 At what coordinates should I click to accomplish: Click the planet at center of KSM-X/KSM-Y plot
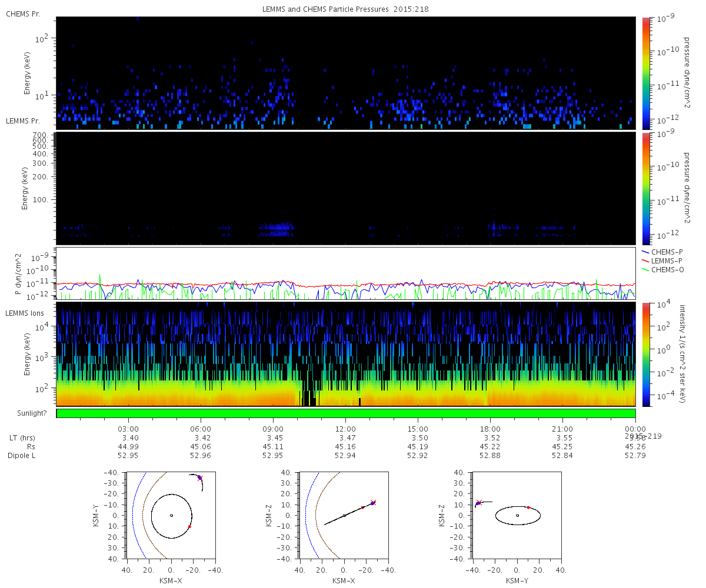[171, 516]
